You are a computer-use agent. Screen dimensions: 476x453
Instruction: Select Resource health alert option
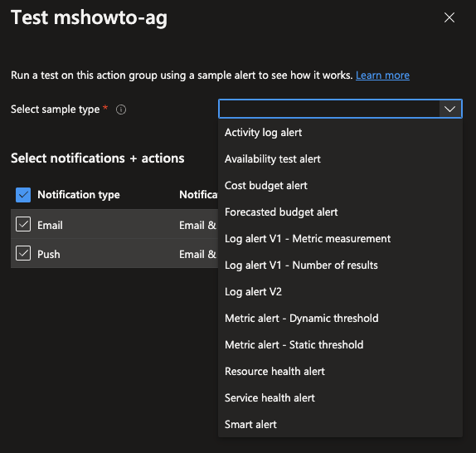(340, 372)
